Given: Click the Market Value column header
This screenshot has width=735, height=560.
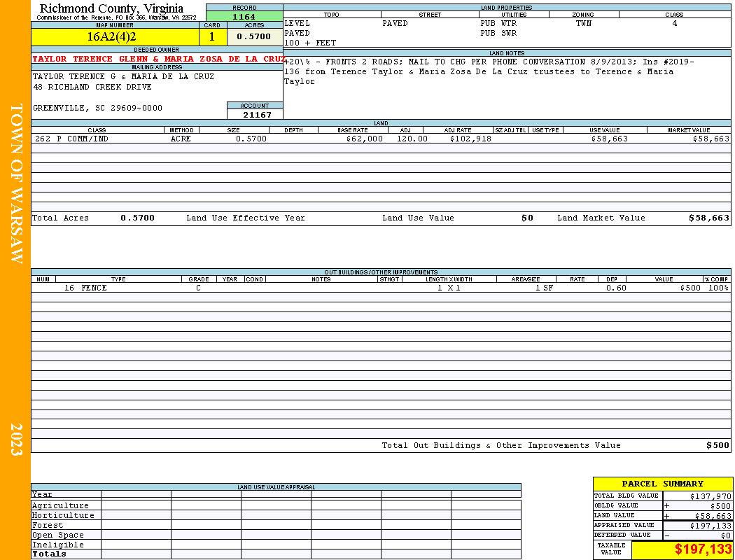Looking at the screenshot, I should pos(689,129).
